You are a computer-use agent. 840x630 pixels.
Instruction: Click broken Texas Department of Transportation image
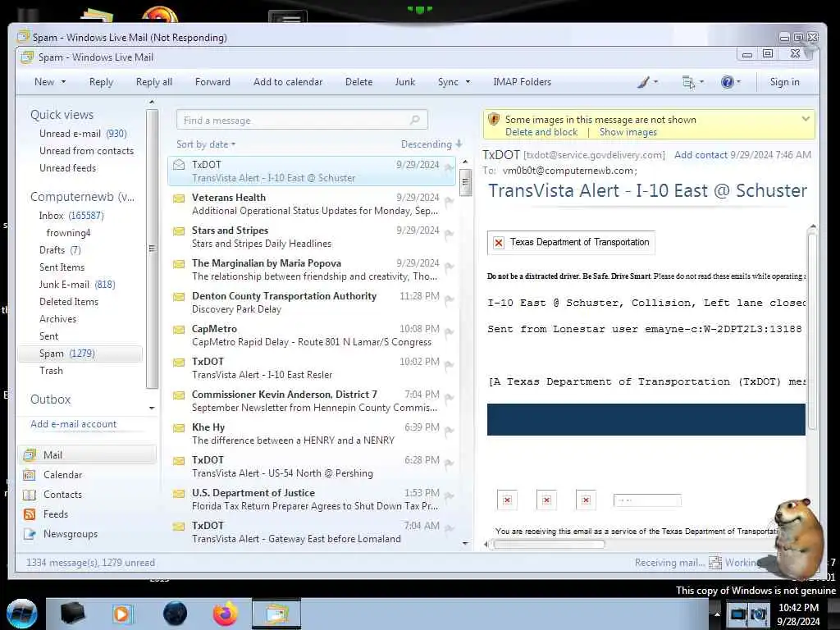[x=571, y=242]
